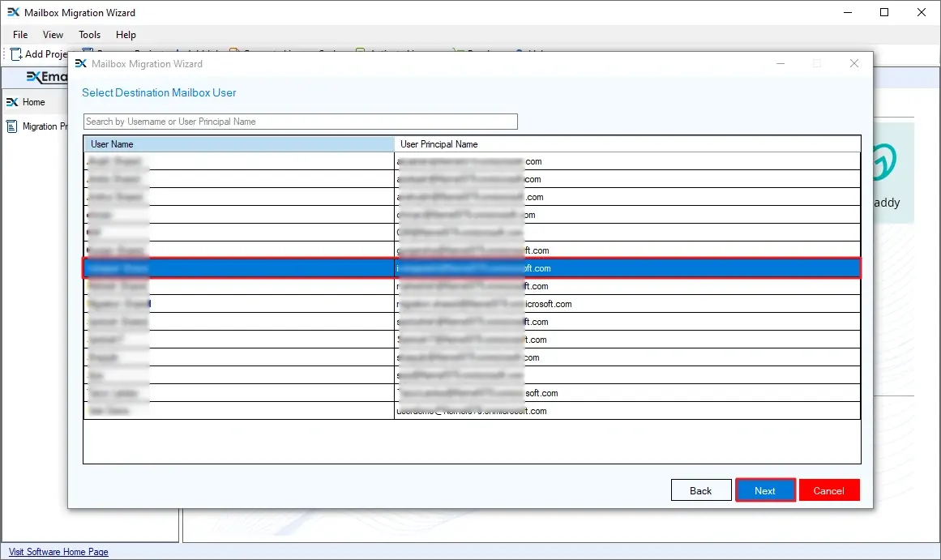Screen dimensions: 941x560
Task: Follow the Visit Software Home Page link
Action: click(58, 552)
